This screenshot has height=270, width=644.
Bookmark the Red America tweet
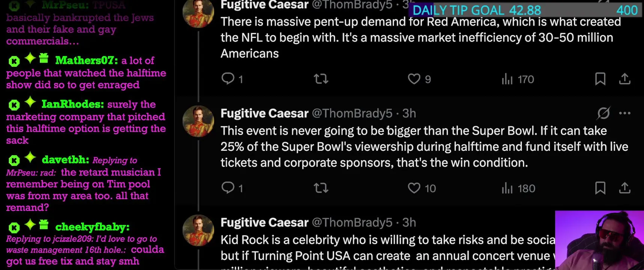(x=600, y=79)
